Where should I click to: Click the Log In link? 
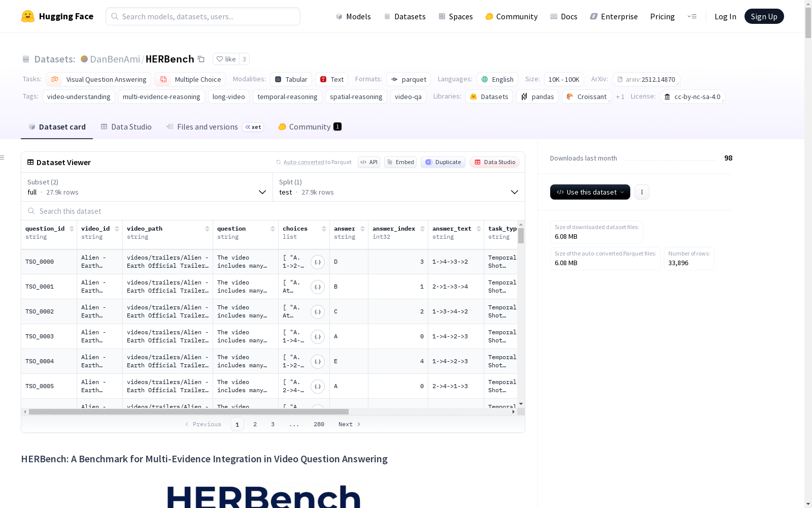click(725, 16)
